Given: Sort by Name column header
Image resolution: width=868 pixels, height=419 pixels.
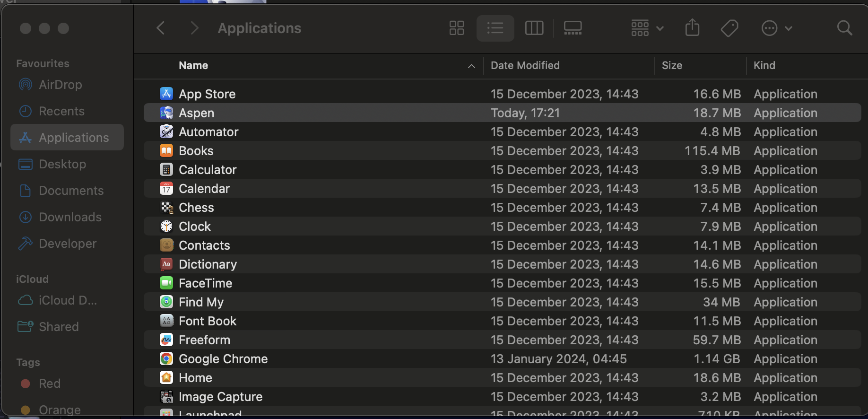Looking at the screenshot, I should tap(193, 65).
